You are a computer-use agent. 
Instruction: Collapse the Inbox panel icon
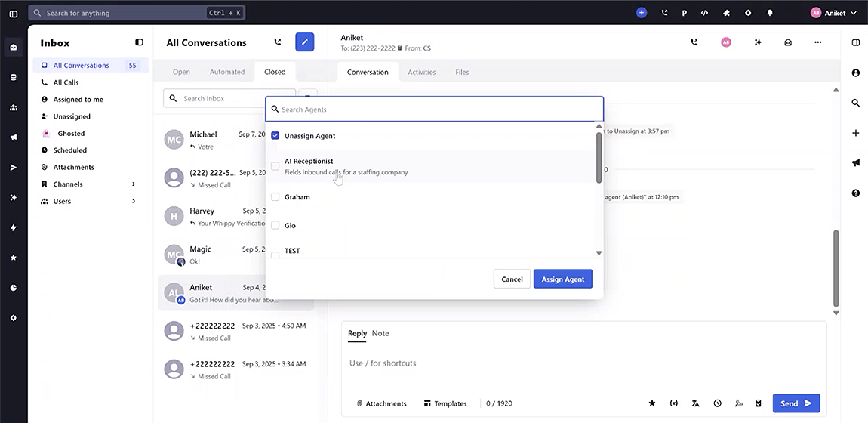[139, 42]
